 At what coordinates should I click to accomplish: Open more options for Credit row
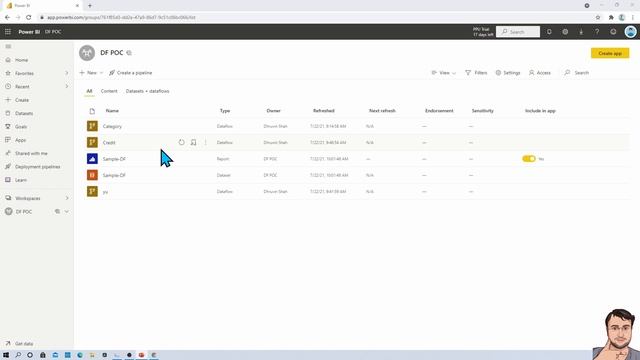tap(205, 142)
